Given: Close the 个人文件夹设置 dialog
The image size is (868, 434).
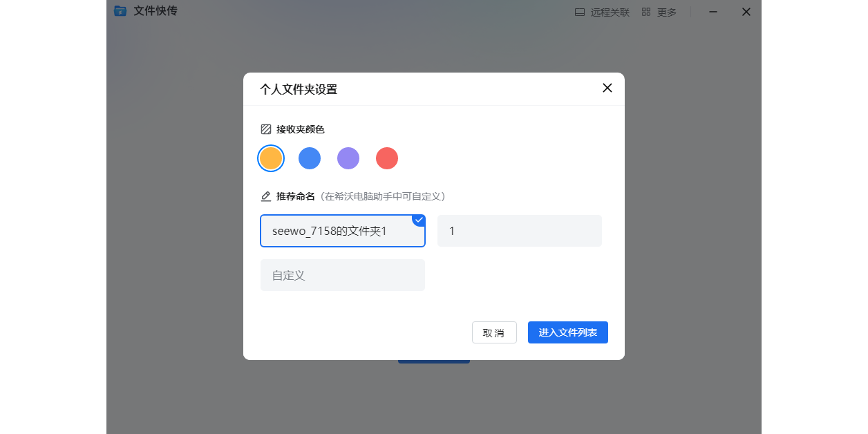Looking at the screenshot, I should pyautogui.click(x=607, y=88).
